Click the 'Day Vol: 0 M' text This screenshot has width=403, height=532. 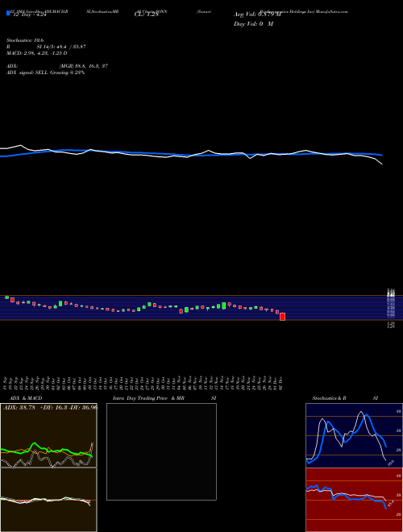[x=253, y=24]
